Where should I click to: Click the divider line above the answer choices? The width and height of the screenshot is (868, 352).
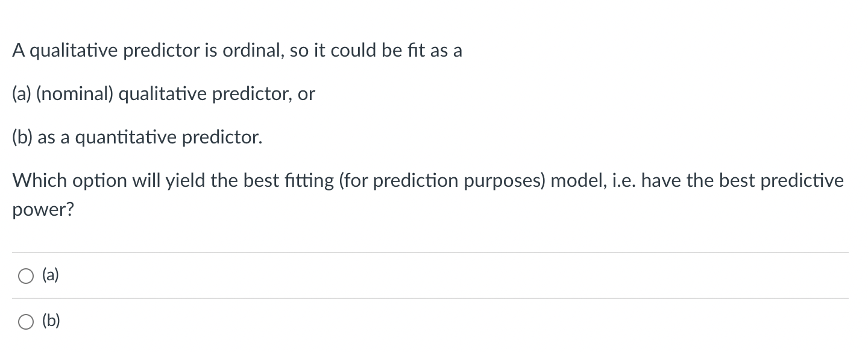(434, 253)
